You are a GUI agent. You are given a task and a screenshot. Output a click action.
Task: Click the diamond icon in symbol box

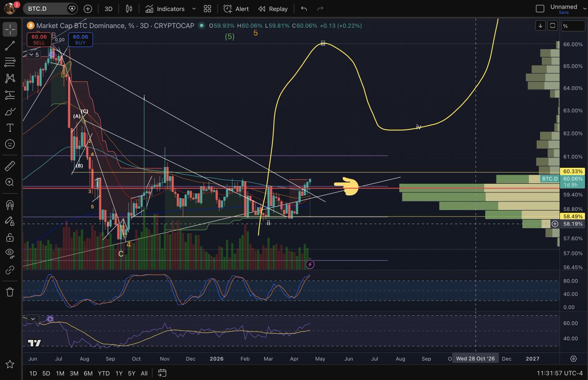point(72,9)
